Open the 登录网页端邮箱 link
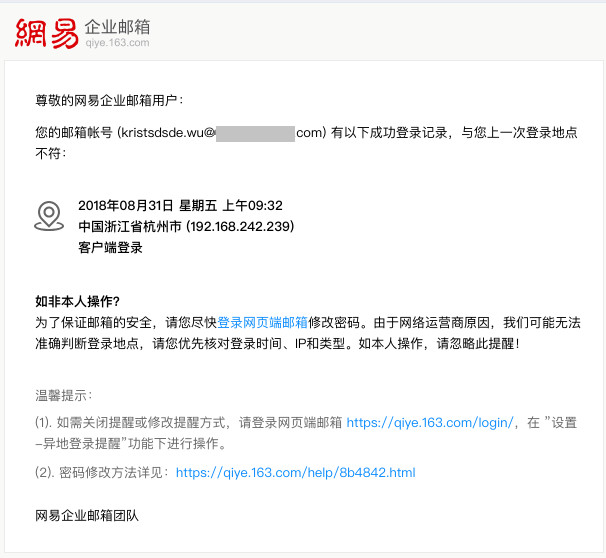Image resolution: width=606 pixels, height=558 pixels. pos(263,322)
